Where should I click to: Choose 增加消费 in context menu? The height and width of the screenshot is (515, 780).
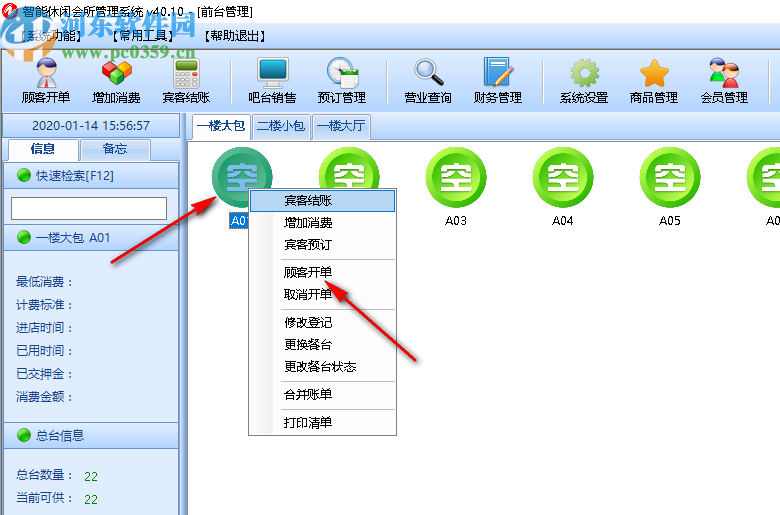(322, 223)
